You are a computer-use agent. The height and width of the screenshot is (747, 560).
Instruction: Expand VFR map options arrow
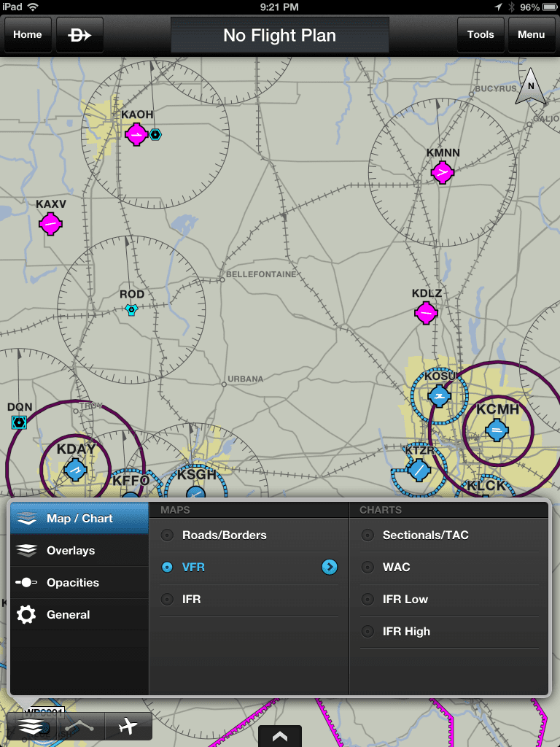coord(330,568)
